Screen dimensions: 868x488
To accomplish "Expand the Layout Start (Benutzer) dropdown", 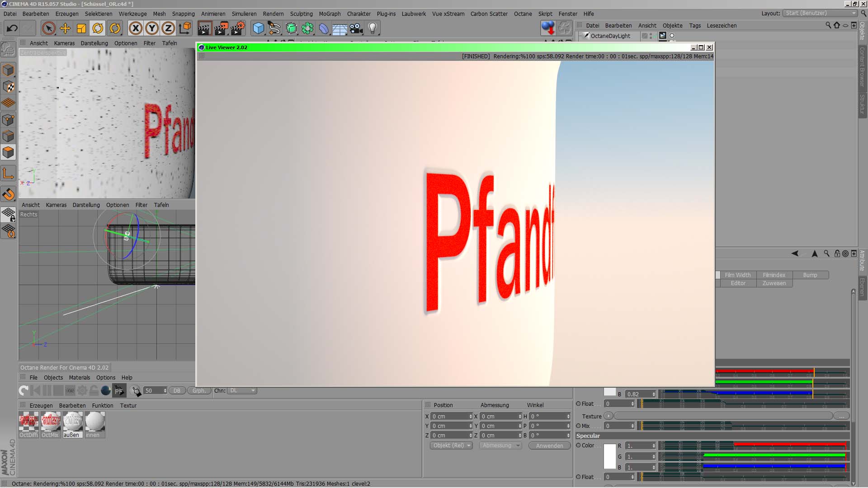I will (x=820, y=13).
